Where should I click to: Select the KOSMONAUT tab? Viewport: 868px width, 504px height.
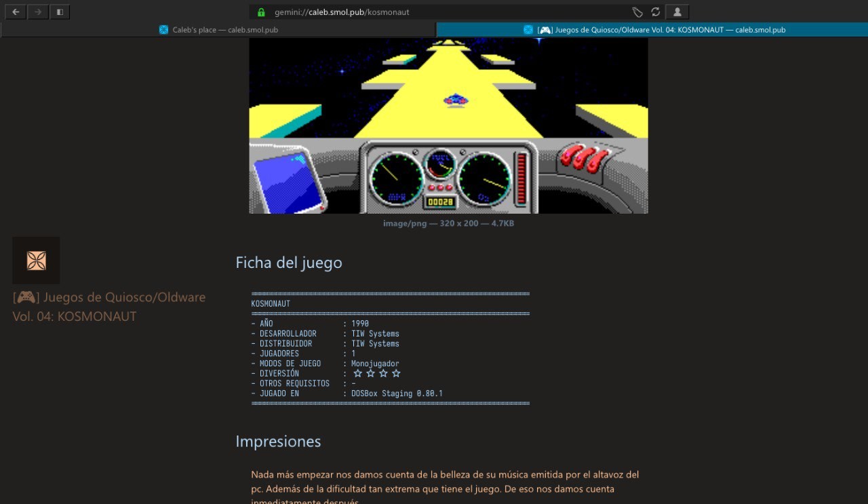click(x=652, y=29)
